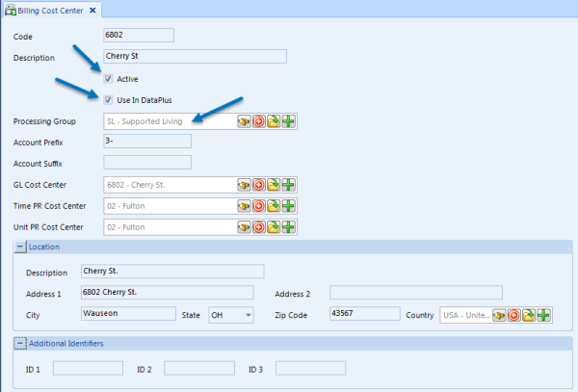Click the Zip Code field
Image resolution: width=578 pixels, height=392 pixels.
364,314
